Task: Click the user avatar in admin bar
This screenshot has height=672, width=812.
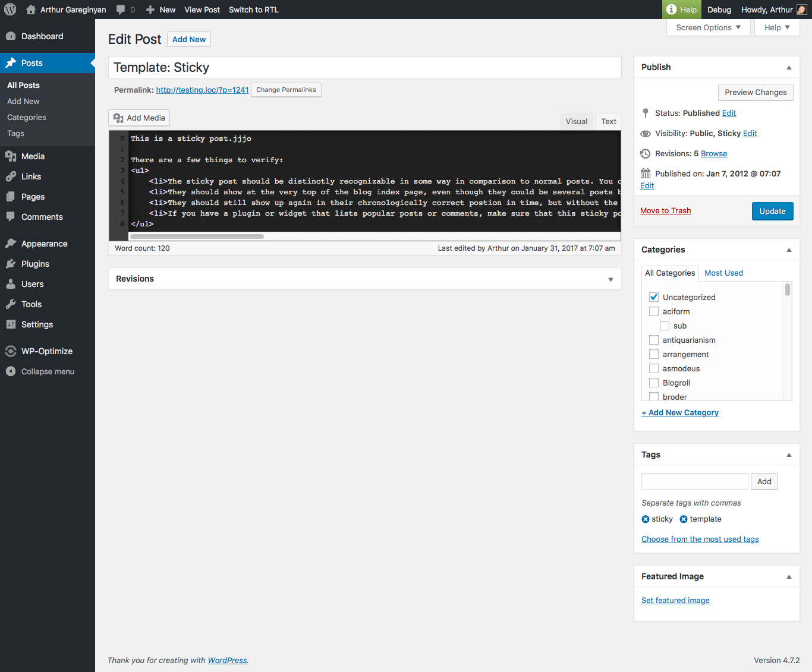Action: click(x=801, y=10)
